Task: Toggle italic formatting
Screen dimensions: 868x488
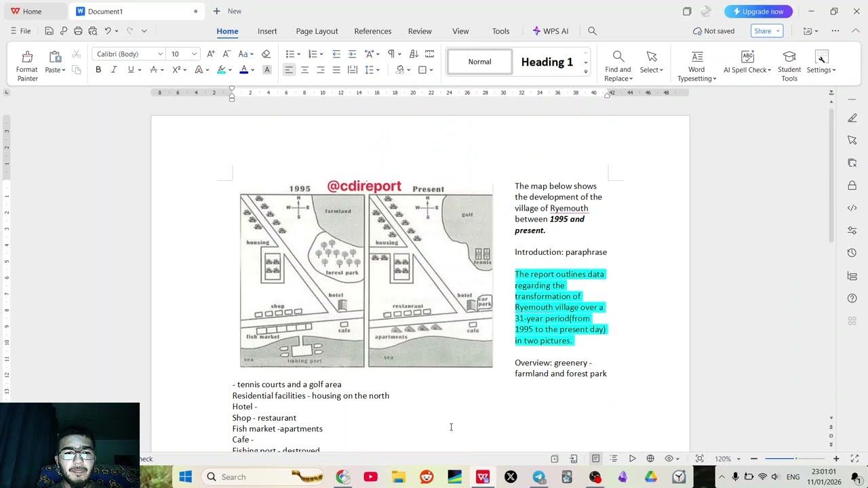Action: pos(114,70)
